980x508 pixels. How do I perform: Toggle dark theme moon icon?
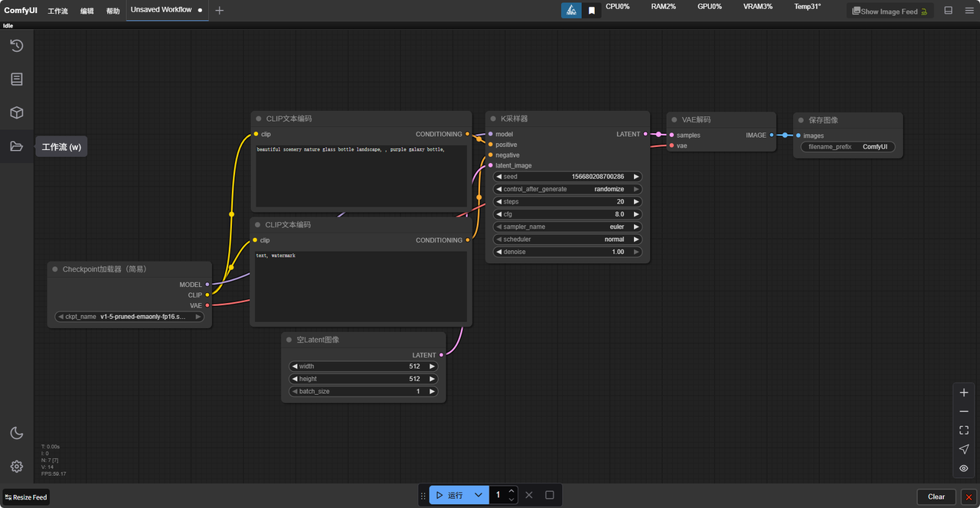16,433
